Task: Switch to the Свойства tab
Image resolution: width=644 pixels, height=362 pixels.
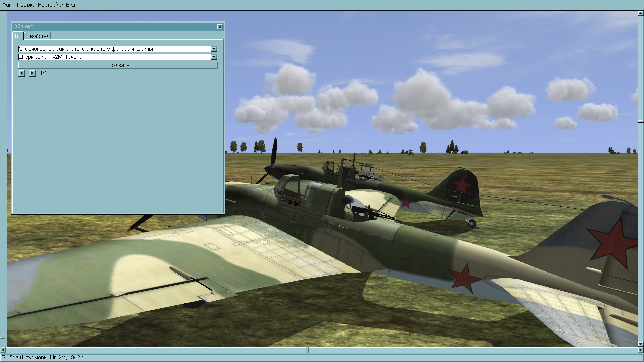Action: (38, 36)
